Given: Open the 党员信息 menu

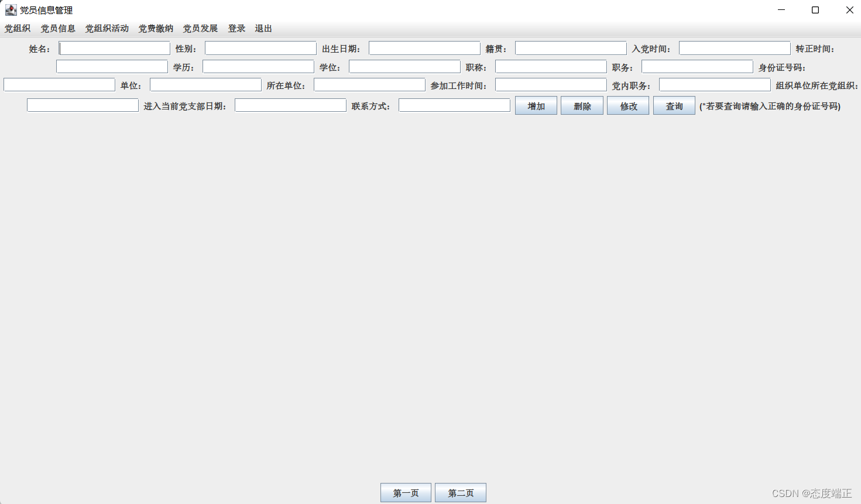Looking at the screenshot, I should [58, 28].
